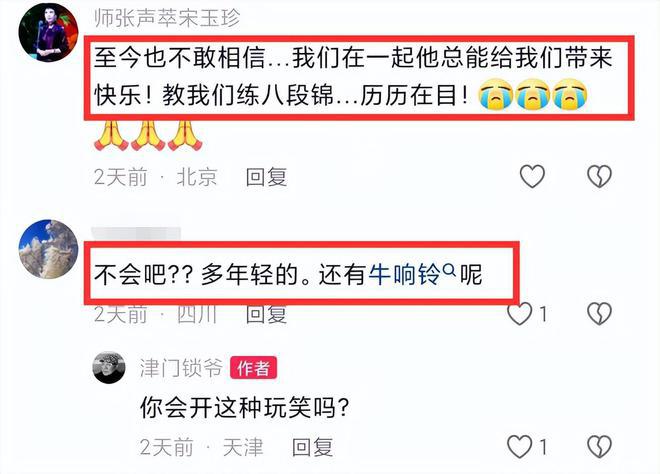Tap the blurred username above 不会吧 comment

(x=136, y=234)
